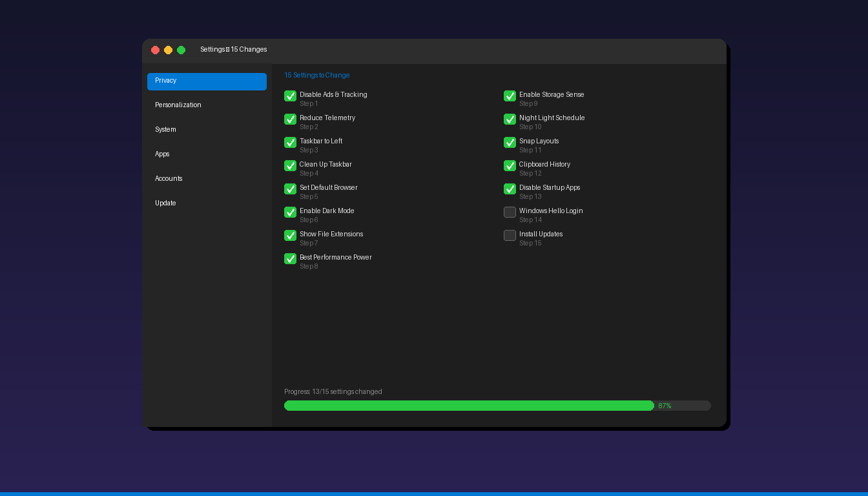Check the Install Updates checkbox
The width and height of the screenshot is (868, 496).
point(510,235)
